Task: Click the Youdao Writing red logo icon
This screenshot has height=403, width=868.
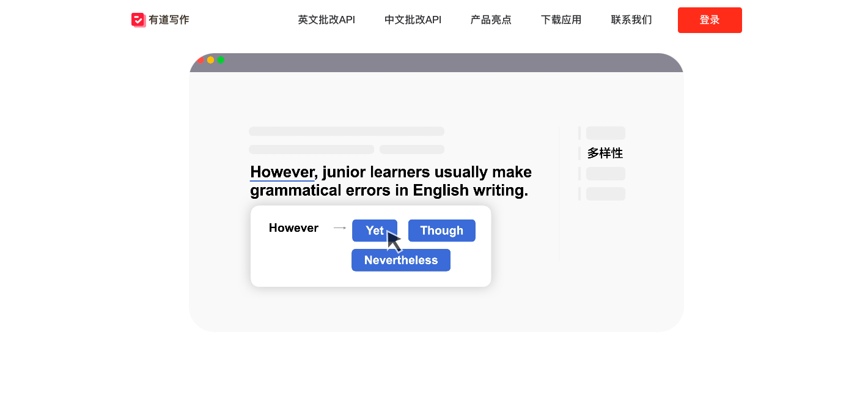Action: pyautogui.click(x=138, y=20)
